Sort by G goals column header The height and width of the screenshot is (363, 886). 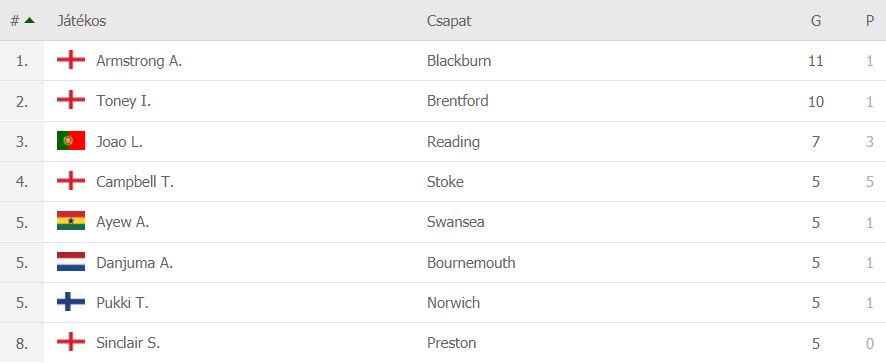pyautogui.click(x=815, y=21)
